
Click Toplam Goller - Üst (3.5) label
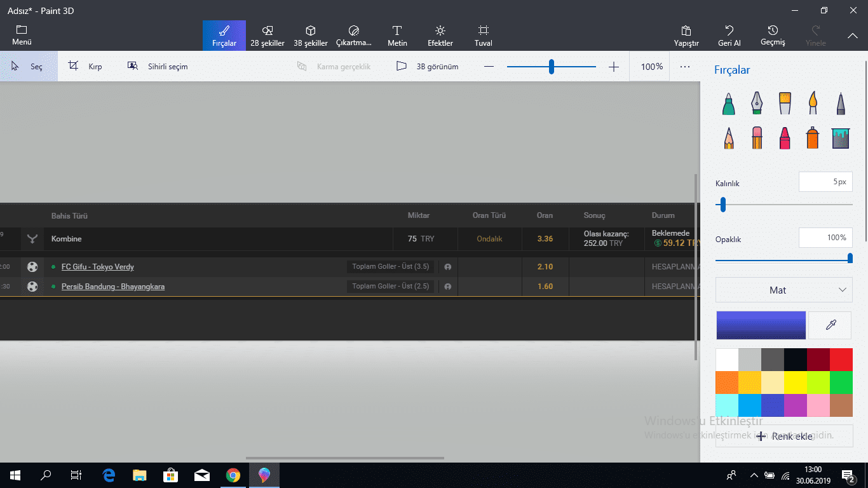[391, 267]
